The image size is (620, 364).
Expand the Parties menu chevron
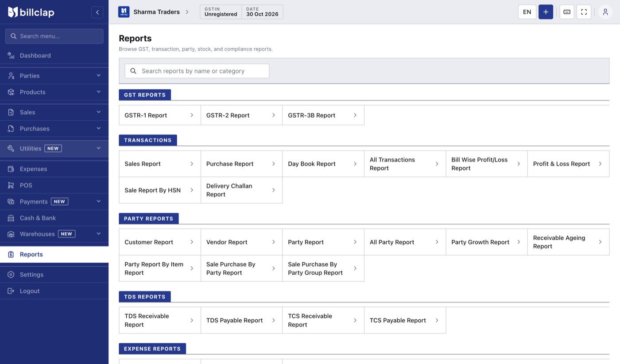tap(99, 76)
